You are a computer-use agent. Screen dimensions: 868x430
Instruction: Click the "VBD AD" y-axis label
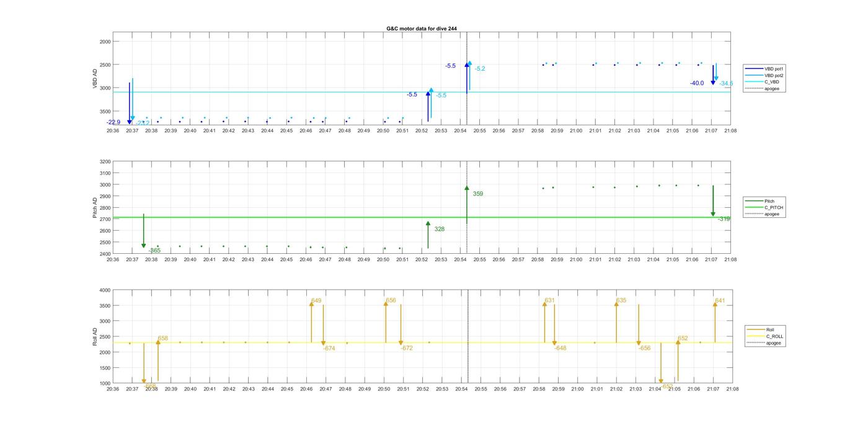pyautogui.click(x=95, y=79)
